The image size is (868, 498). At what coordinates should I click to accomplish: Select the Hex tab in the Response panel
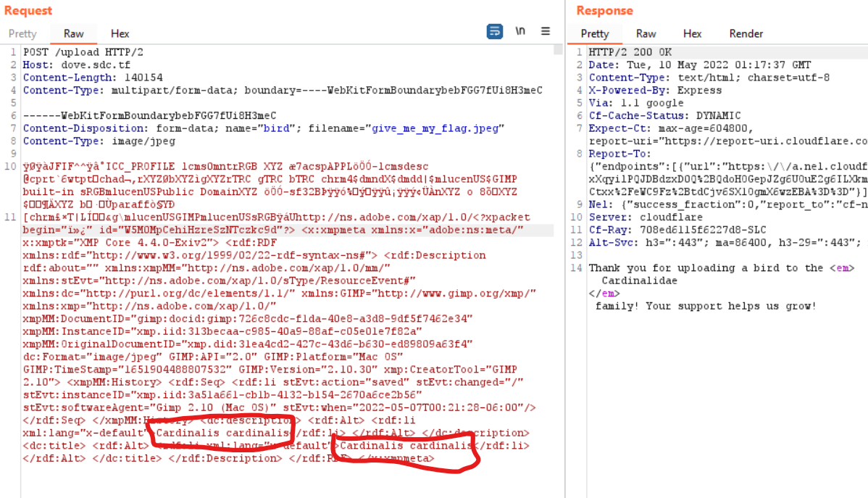pyautogui.click(x=692, y=33)
